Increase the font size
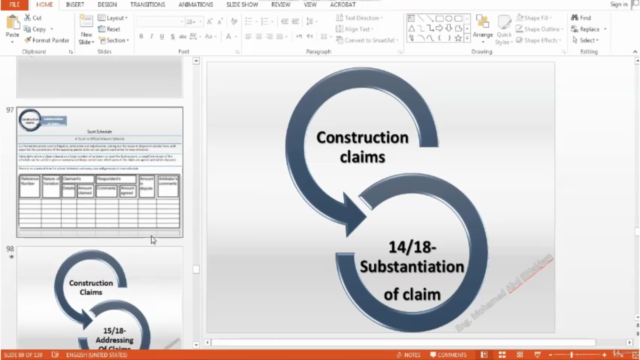This screenshot has width=640, height=360. (x=210, y=22)
